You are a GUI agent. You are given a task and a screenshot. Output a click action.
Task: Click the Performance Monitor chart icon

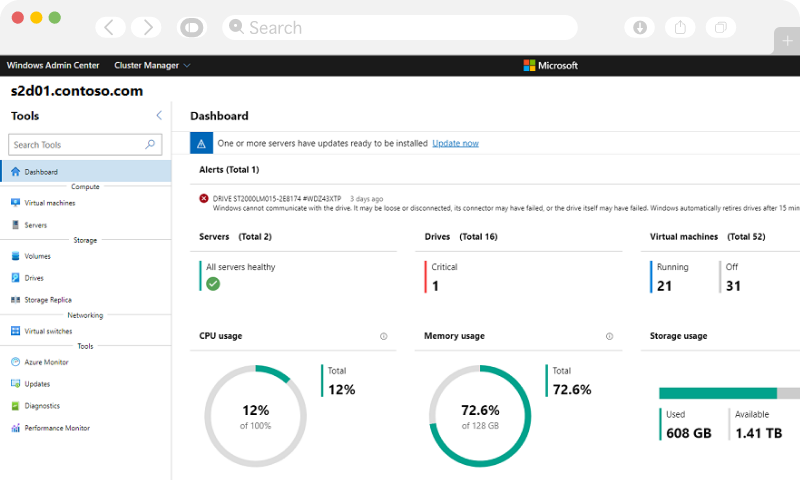click(15, 427)
